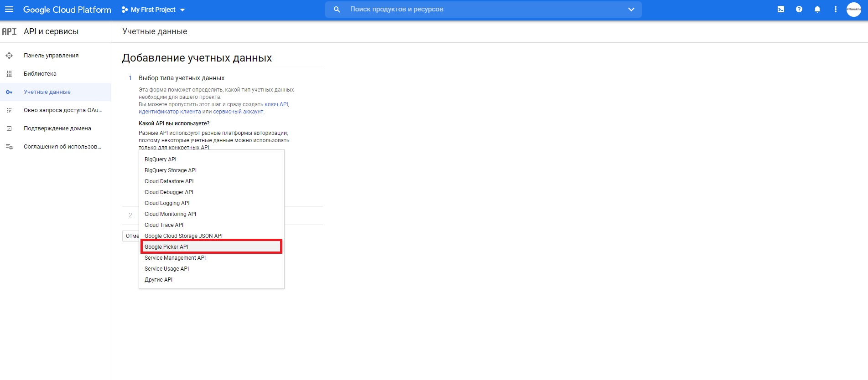Click the API и сервисы section title
Screen dimensions: 868x380
(51, 31)
